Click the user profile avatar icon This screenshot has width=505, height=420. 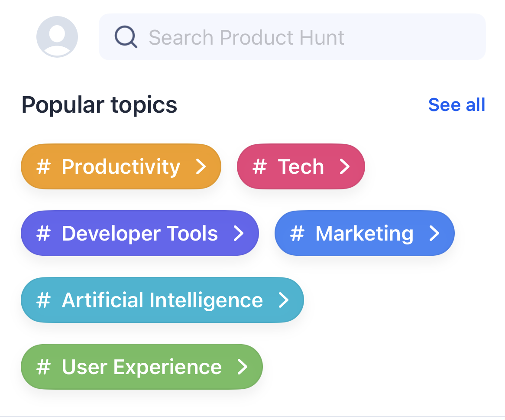[57, 37]
